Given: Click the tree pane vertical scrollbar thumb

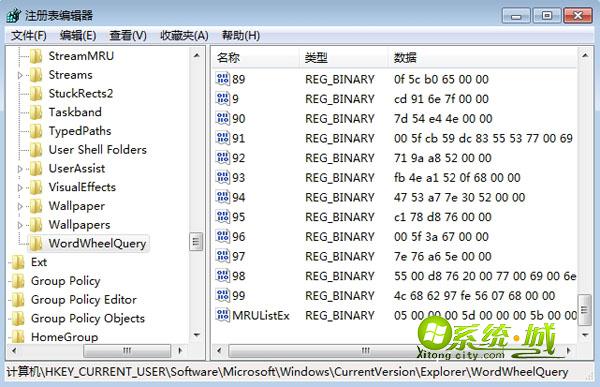Looking at the screenshot, I should click(196, 242).
